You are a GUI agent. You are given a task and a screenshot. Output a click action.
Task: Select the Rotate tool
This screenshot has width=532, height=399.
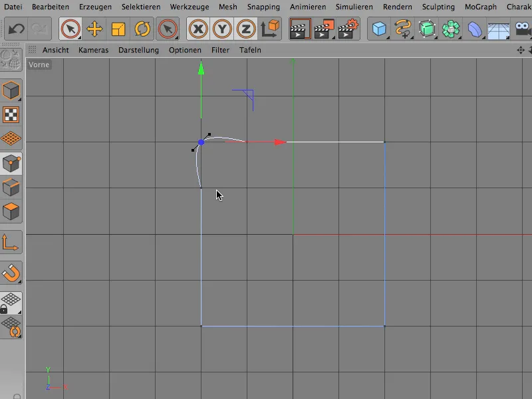click(142, 29)
